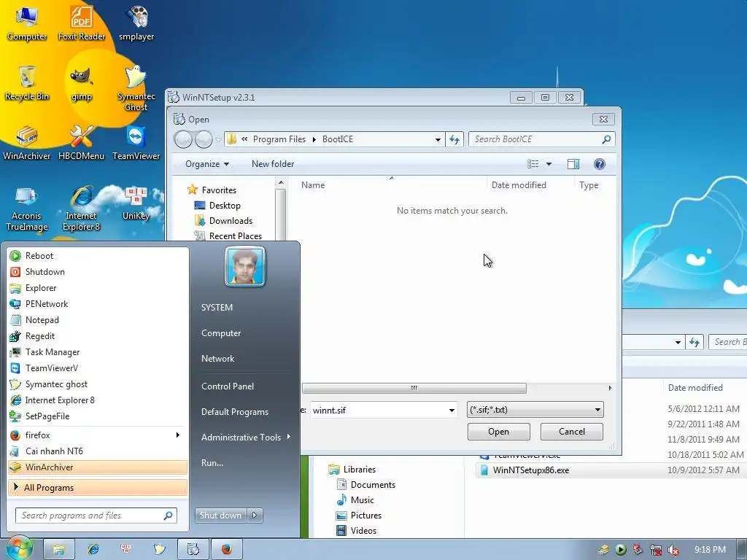Open the smplayer desktop shortcut

tap(136, 23)
